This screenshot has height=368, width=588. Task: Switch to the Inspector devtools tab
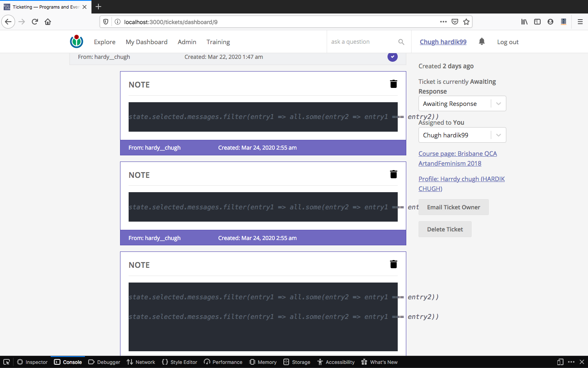[x=32, y=362]
